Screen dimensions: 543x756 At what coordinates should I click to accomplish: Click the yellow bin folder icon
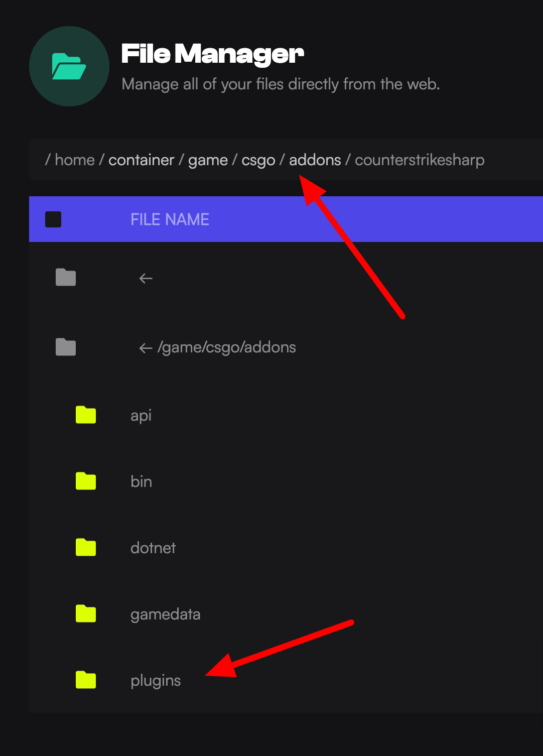(x=86, y=481)
